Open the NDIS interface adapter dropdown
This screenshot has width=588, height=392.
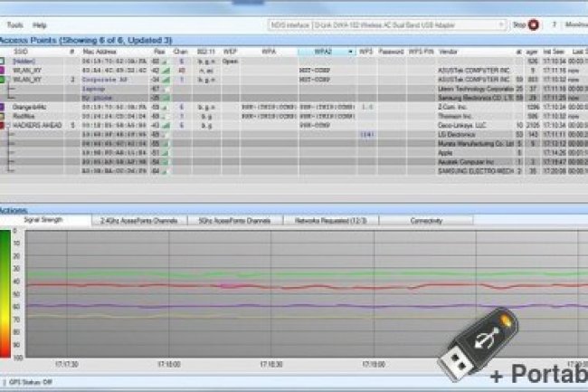tap(501, 25)
